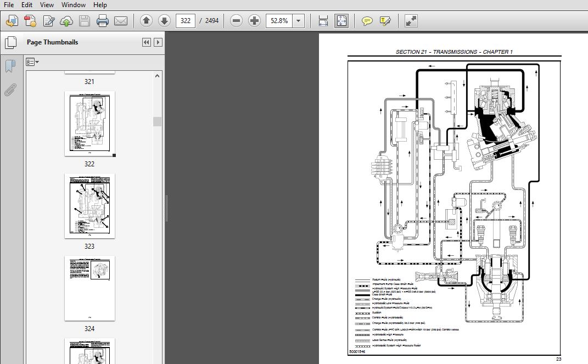The width and height of the screenshot is (588, 364).
Task: Click the Save floppy disk icon
Action: [85, 21]
